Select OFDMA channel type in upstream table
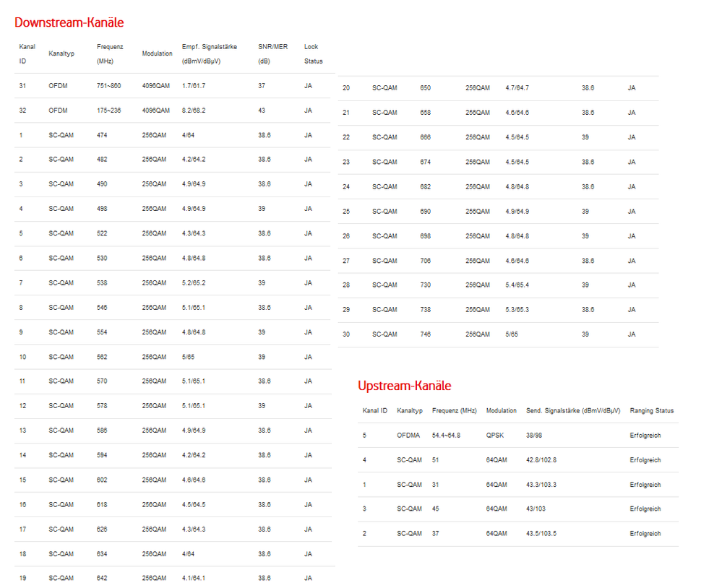The image size is (722, 588). click(408, 436)
